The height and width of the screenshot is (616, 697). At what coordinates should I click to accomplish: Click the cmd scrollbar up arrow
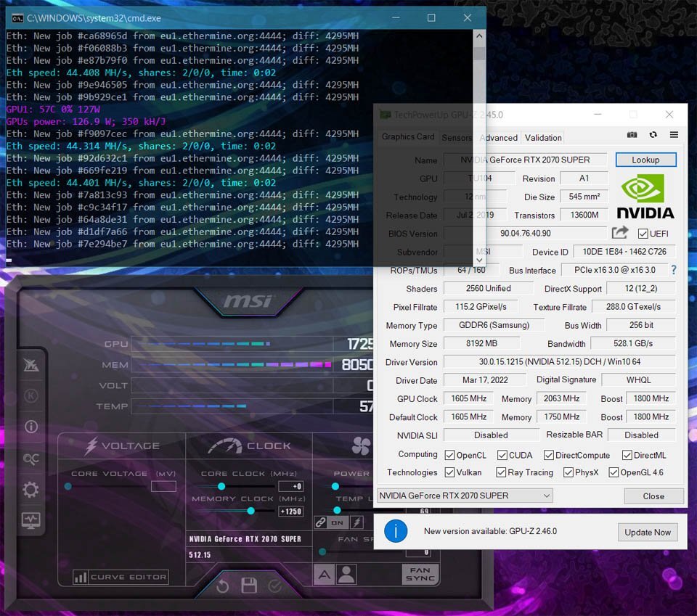(x=478, y=36)
